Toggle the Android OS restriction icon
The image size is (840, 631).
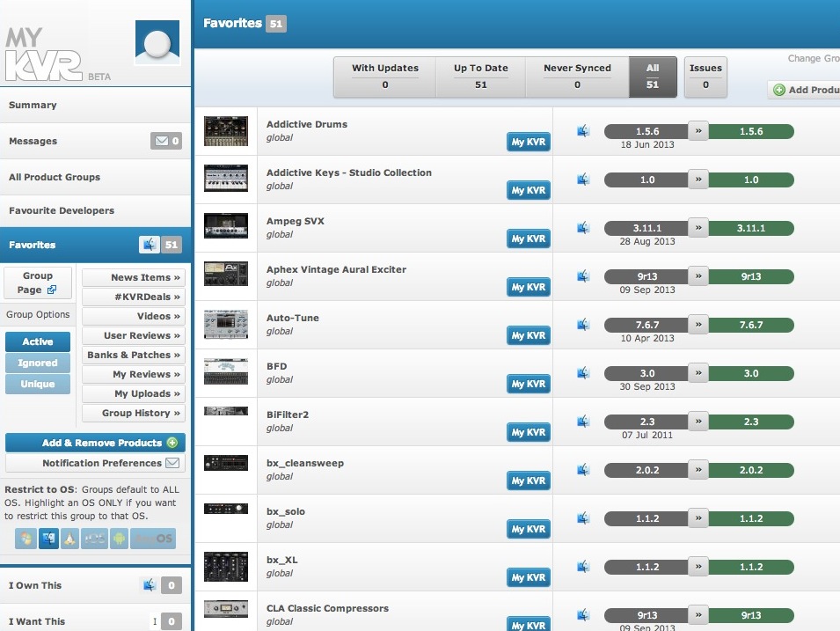pos(119,539)
